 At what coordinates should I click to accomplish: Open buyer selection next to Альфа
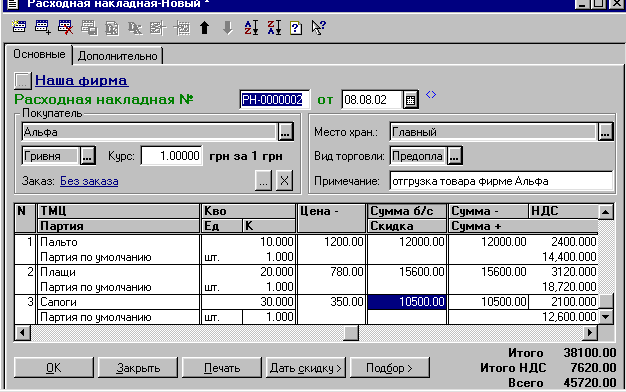pyautogui.click(x=285, y=132)
